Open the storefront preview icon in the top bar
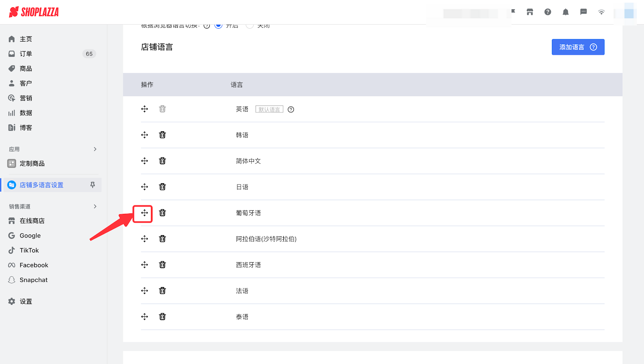Viewport: 644px width, 364px height. pyautogui.click(x=529, y=12)
